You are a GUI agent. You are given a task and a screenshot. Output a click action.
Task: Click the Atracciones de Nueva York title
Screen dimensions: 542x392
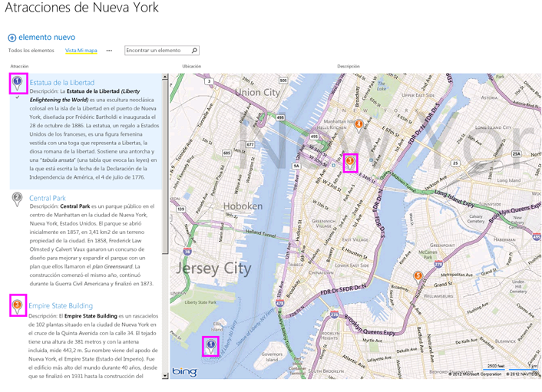[82, 8]
